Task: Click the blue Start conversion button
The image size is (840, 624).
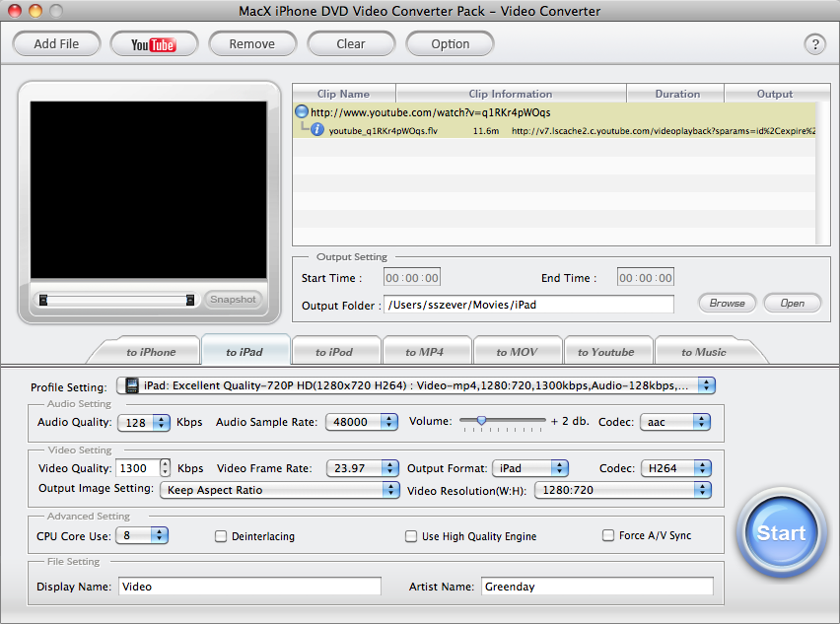Action: [781, 532]
